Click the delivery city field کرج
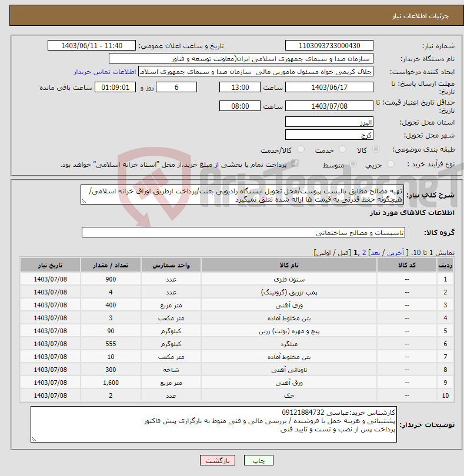 (x=329, y=135)
